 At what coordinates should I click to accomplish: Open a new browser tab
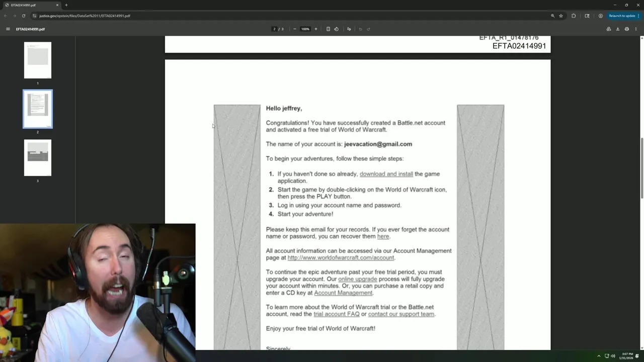click(66, 5)
